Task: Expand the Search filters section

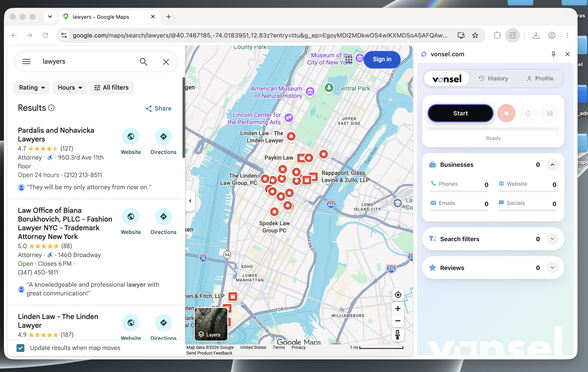Action: (x=552, y=239)
